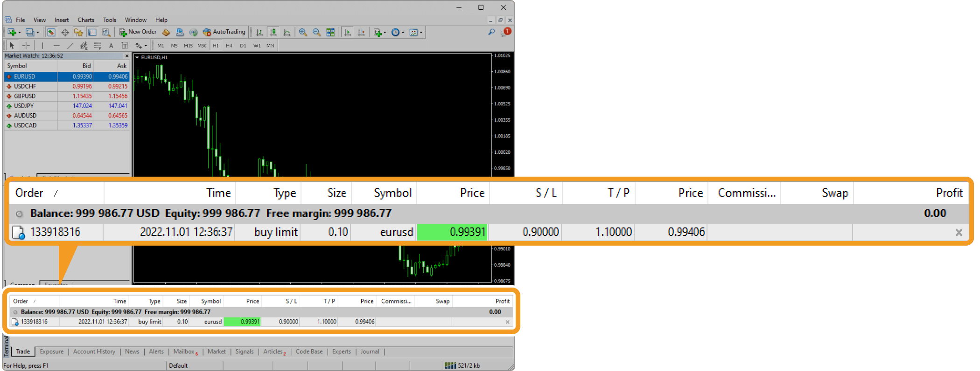Select the horizontal line tool
This screenshot has height=371, width=980.
(x=56, y=45)
